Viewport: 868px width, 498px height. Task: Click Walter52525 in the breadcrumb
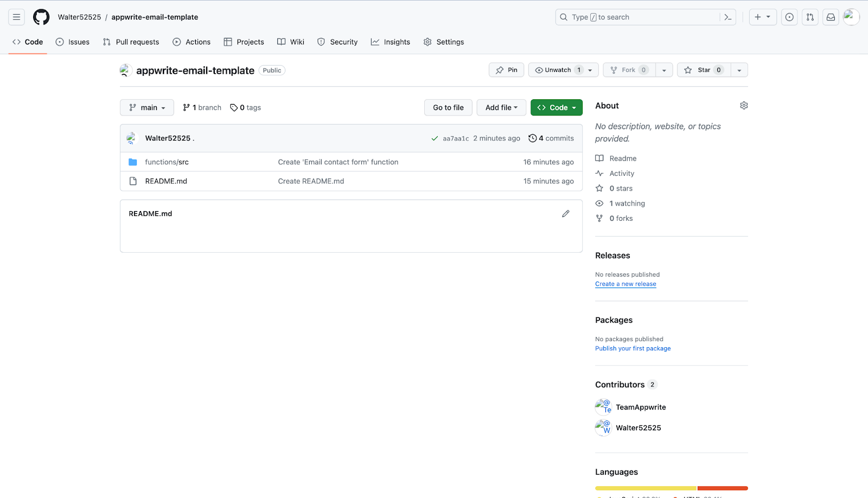coord(79,17)
